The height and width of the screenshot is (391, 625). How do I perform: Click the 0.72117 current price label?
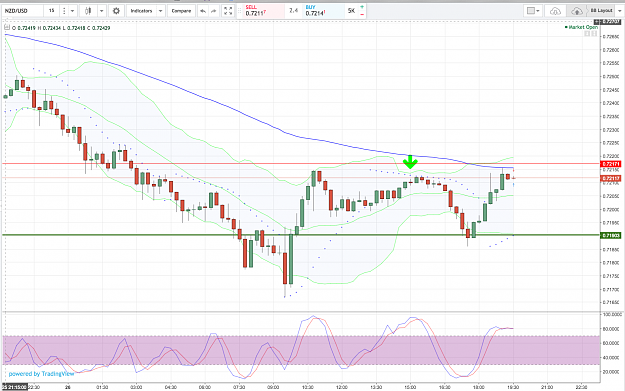pyautogui.click(x=611, y=178)
